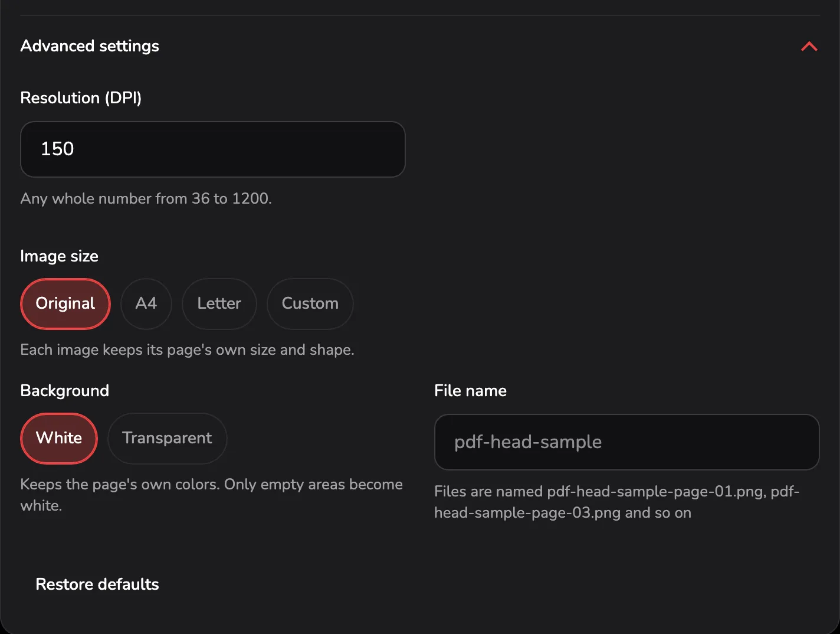Click the Background label
This screenshot has height=634, width=840.
click(65, 391)
